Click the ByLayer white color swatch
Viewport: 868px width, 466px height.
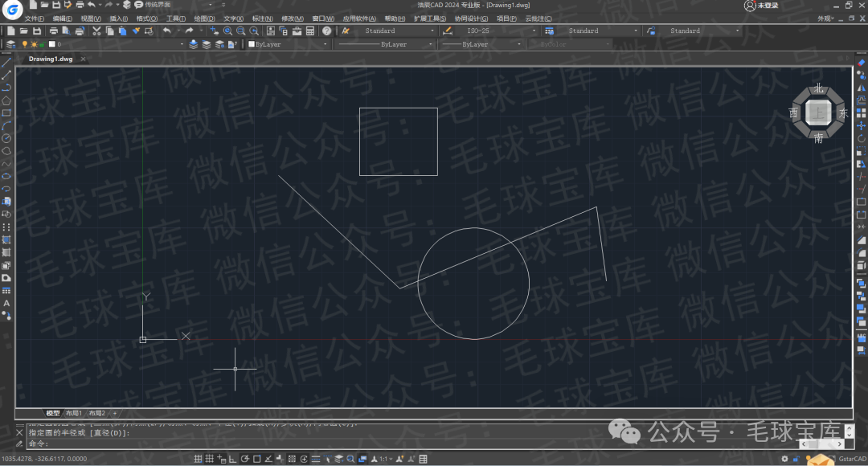point(252,44)
